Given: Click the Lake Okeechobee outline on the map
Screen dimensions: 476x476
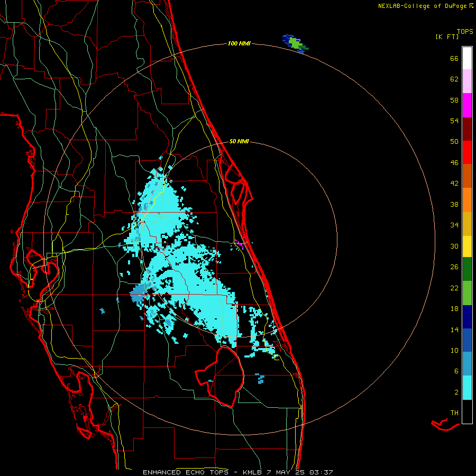Looking at the screenshot, I should click(x=220, y=377).
